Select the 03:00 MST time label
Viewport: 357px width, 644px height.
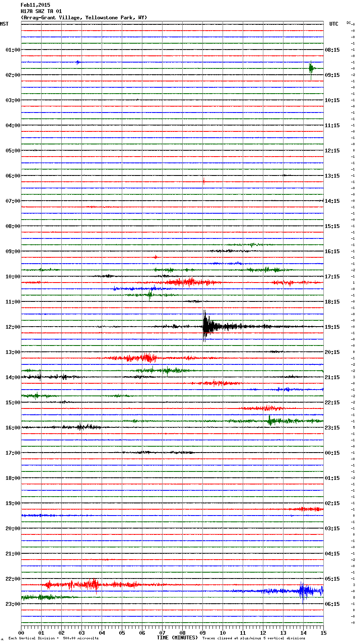(x=13, y=100)
